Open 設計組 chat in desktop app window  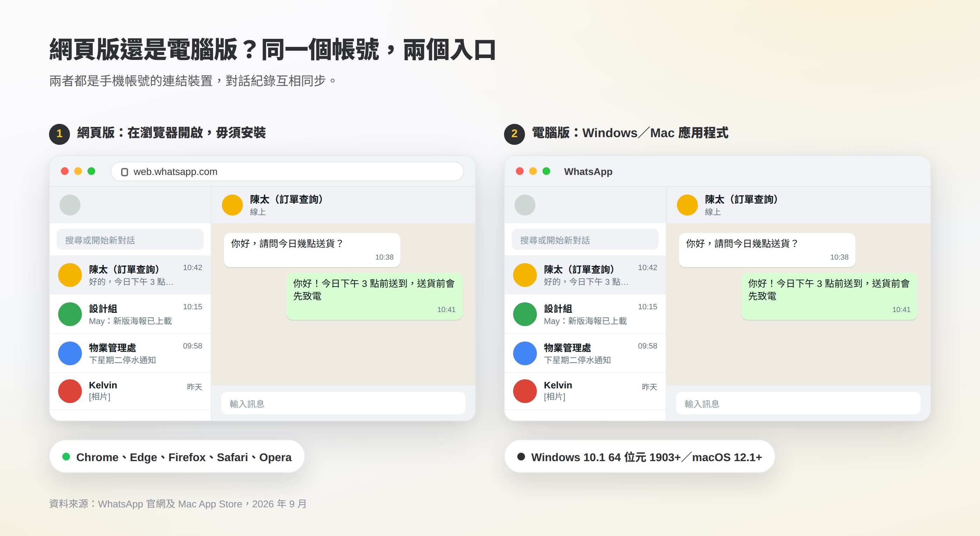(x=585, y=314)
